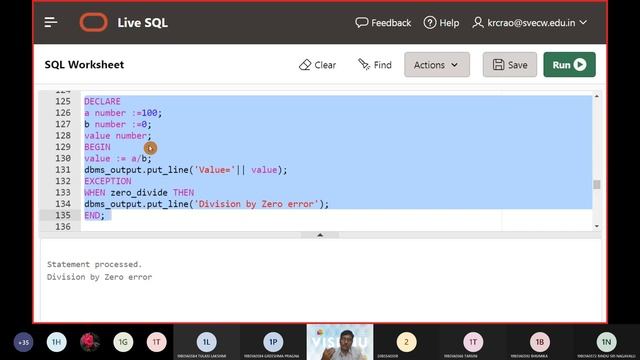Select the participant avatar labeled 2
This screenshot has width=640, height=360.
(x=406, y=342)
